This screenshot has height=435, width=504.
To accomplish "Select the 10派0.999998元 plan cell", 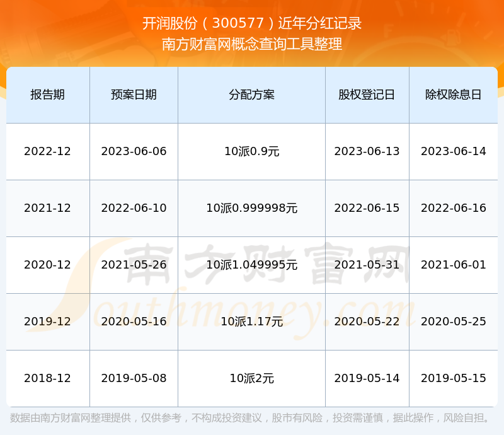I will pyautogui.click(x=251, y=208).
